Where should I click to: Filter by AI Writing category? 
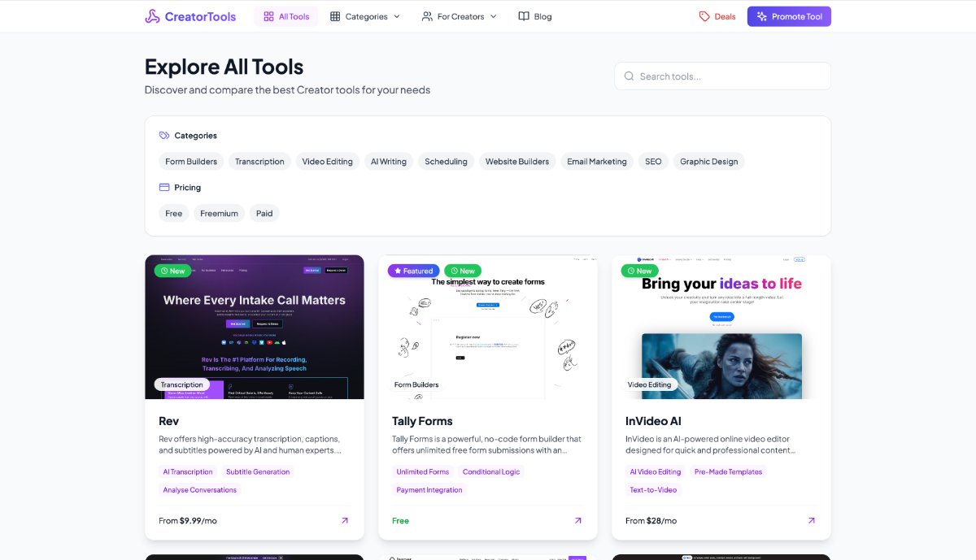point(389,162)
